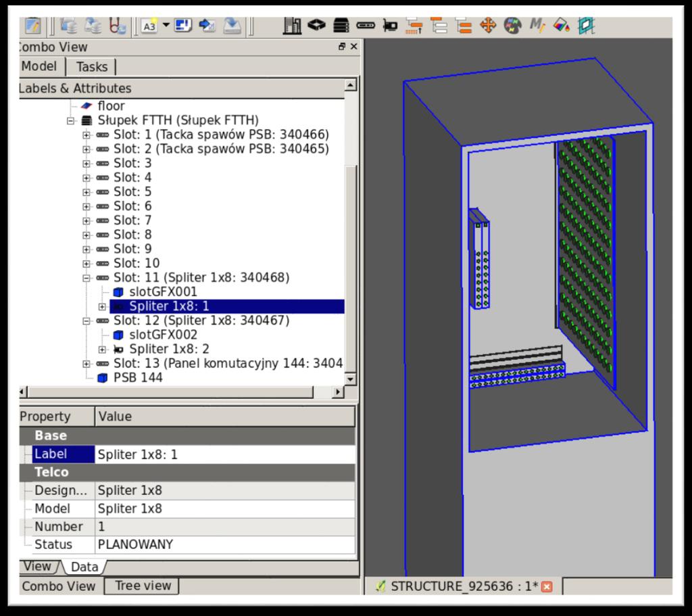Edit the Label value Spliter 1x8: 1
This screenshot has width=692, height=616.
coord(225,454)
